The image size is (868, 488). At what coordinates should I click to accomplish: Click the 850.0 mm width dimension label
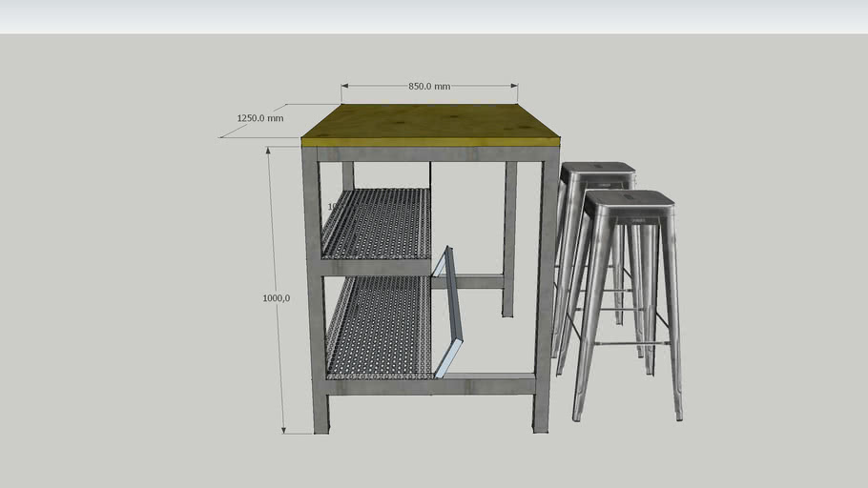429,86
